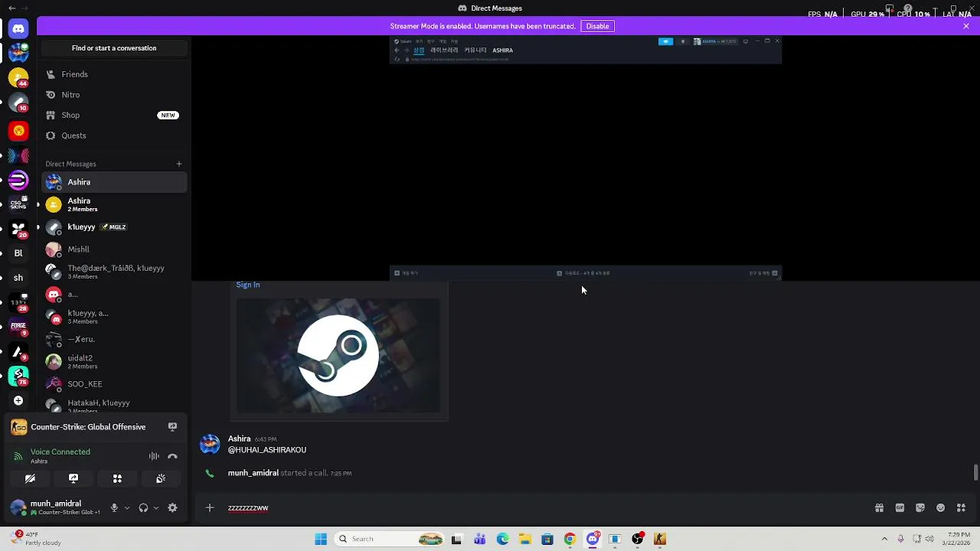Show hidden system tray icons
The width and height of the screenshot is (980, 551).
pos(884,539)
